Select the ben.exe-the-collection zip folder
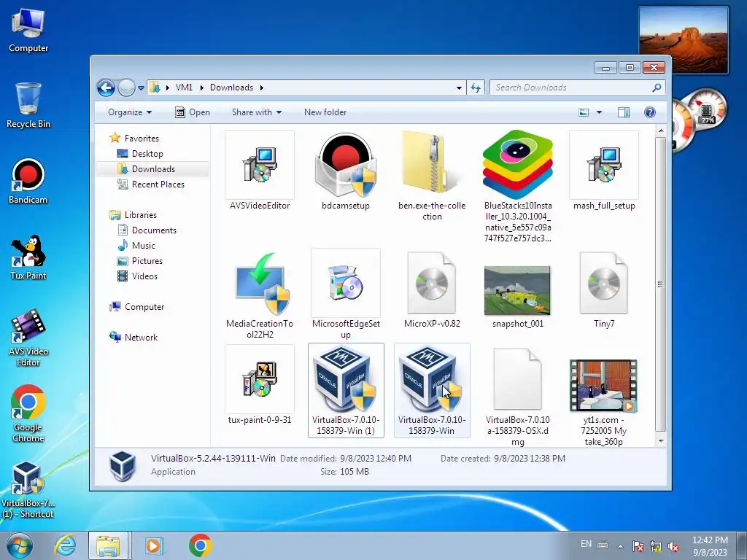This screenshot has height=560, width=747. [x=432, y=176]
